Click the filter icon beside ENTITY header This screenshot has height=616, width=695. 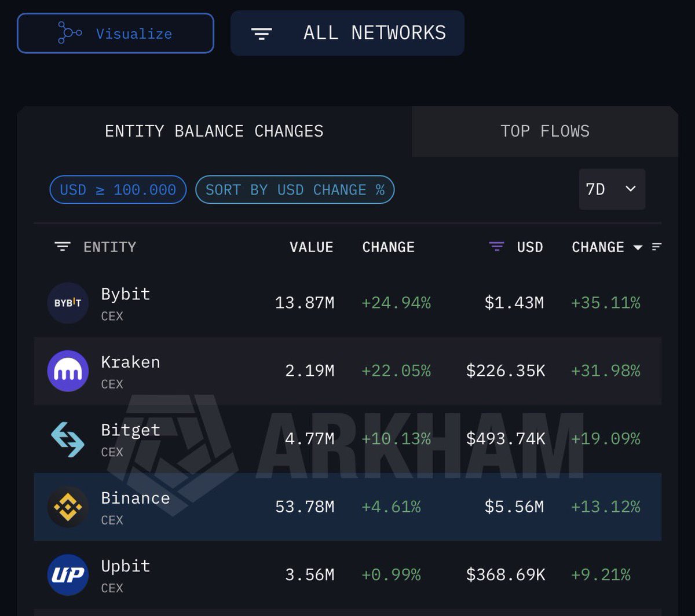pos(62,247)
